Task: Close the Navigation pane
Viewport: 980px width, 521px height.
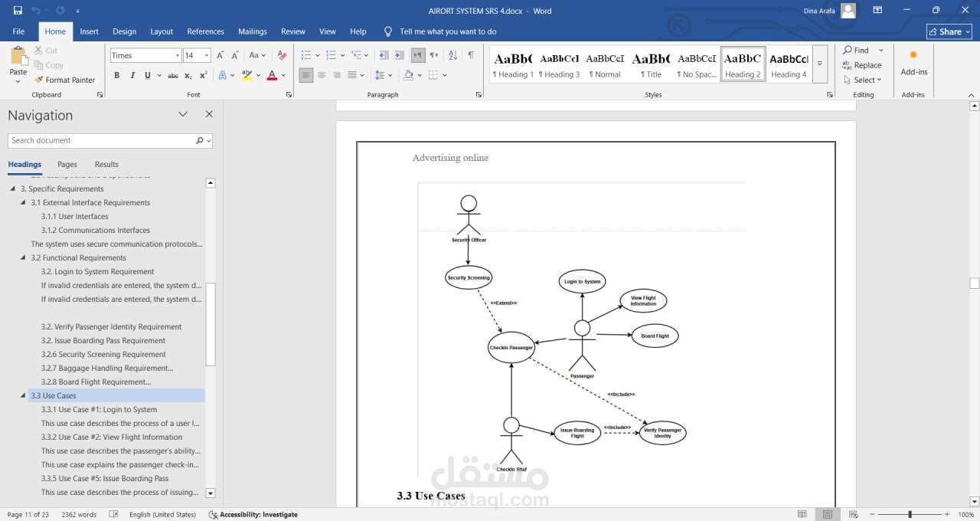Action: tap(209, 114)
